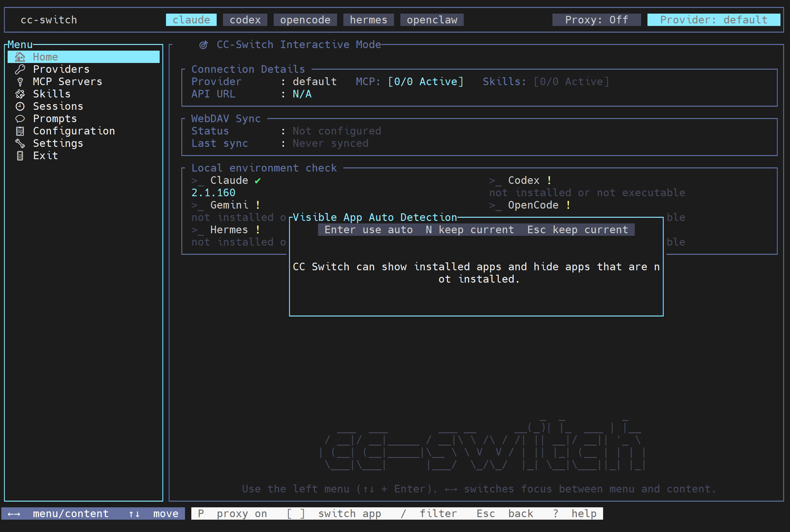Click the left-right arrows in the status bar

click(14, 514)
